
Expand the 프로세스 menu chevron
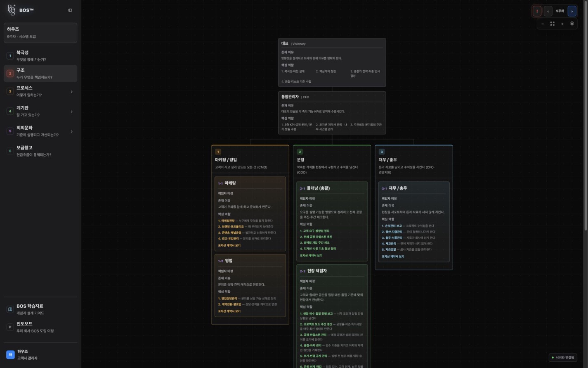pyautogui.click(x=71, y=92)
